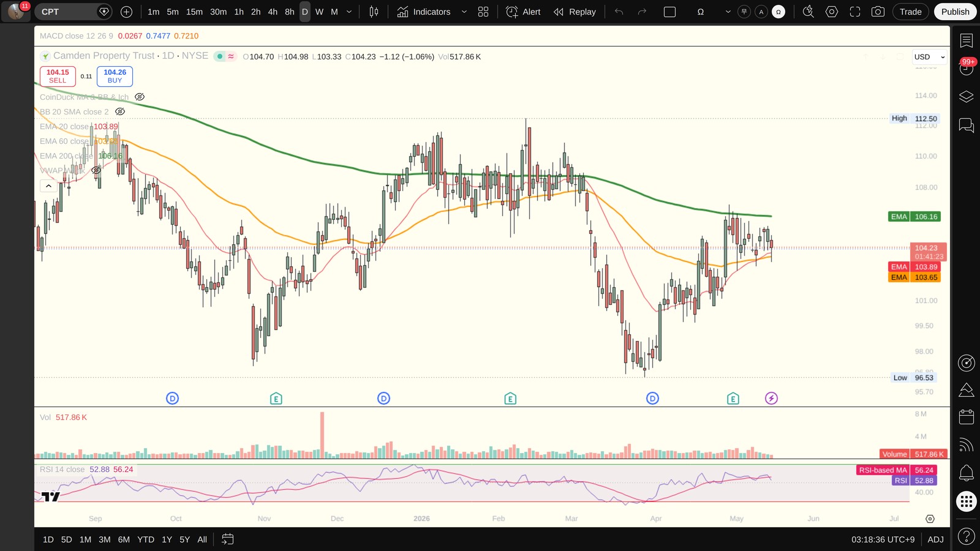Open the candlestick chart style selector
Viewport: 980px width, 551px height.
pyautogui.click(x=374, y=12)
